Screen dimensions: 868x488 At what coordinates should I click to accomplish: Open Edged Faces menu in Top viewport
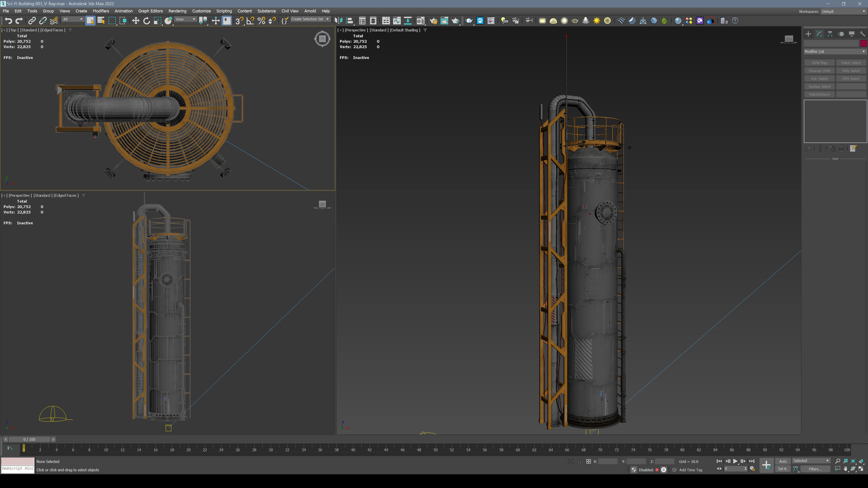tap(53, 30)
